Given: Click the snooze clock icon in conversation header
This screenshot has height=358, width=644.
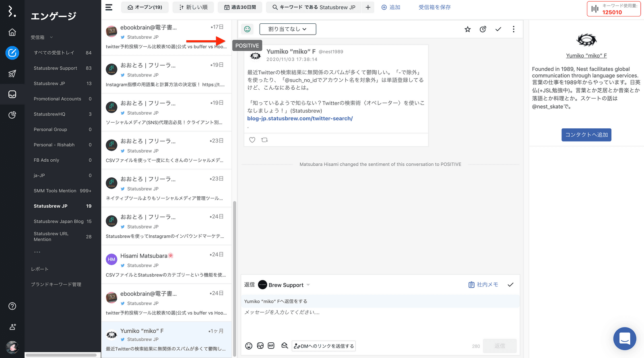Looking at the screenshot, I should 483,29.
